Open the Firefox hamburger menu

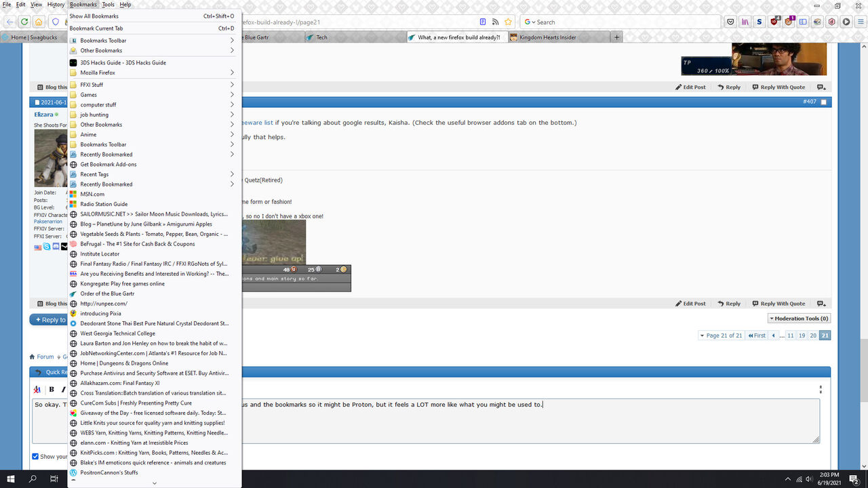tap(860, 22)
